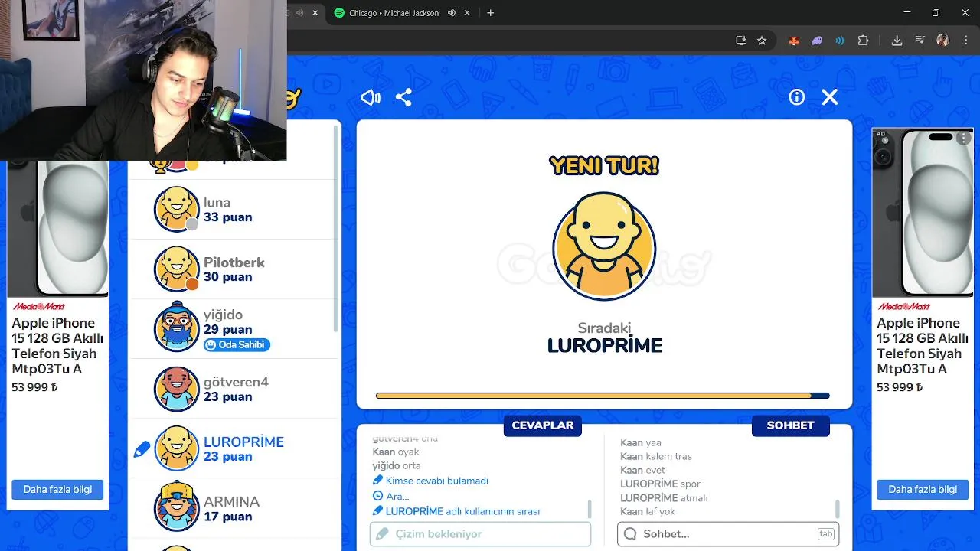This screenshot has height=551, width=980.
Task: Click götveren4's avatar in player list
Action: (177, 389)
